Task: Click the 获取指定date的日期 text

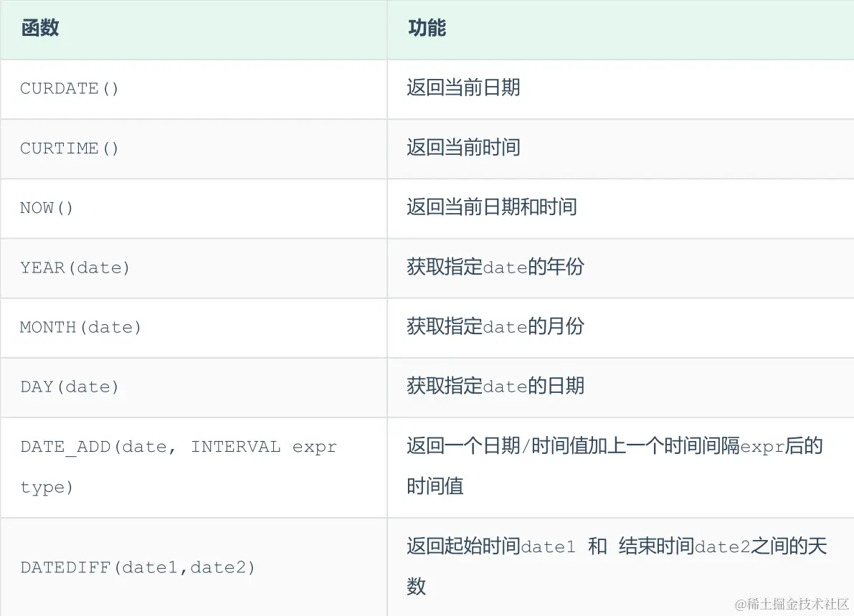Action: pos(495,386)
